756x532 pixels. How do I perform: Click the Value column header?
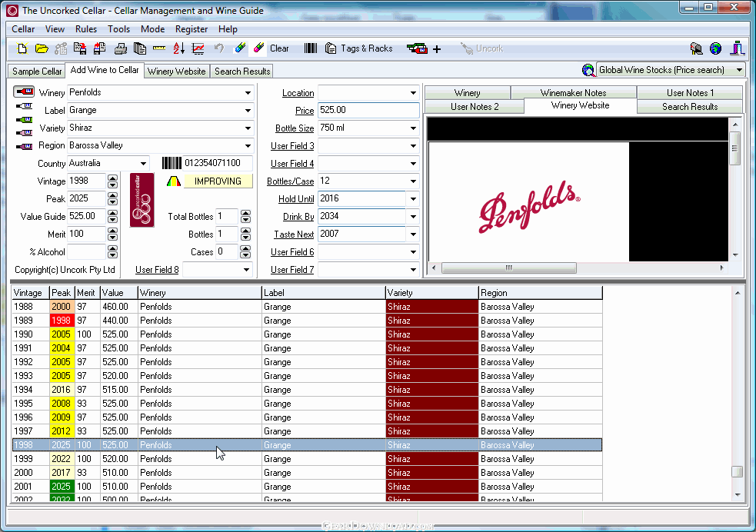pos(118,292)
